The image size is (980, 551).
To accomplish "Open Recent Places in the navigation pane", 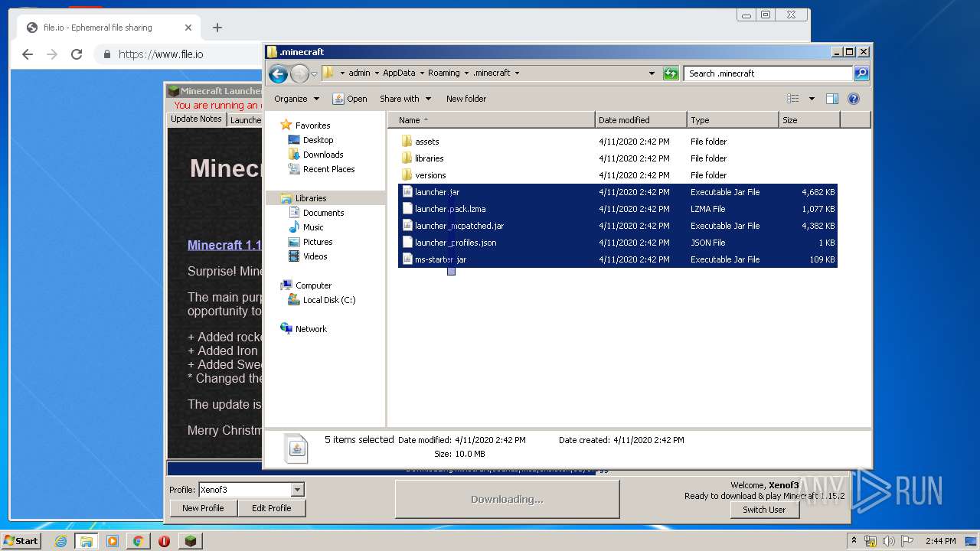I will point(322,169).
